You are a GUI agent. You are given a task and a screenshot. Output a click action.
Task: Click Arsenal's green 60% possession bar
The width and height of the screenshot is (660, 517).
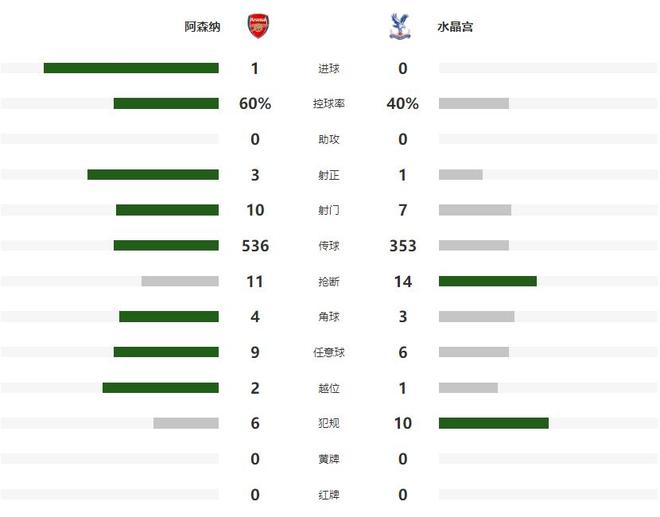tap(166, 104)
